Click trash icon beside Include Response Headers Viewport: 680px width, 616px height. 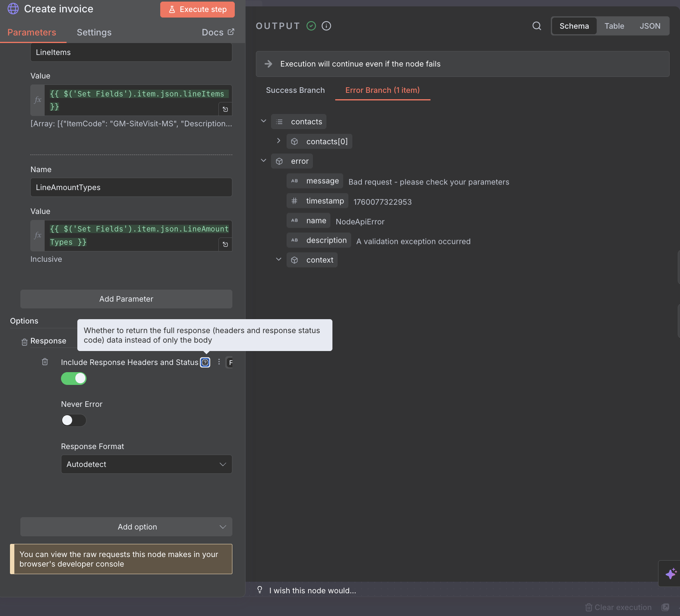click(45, 362)
